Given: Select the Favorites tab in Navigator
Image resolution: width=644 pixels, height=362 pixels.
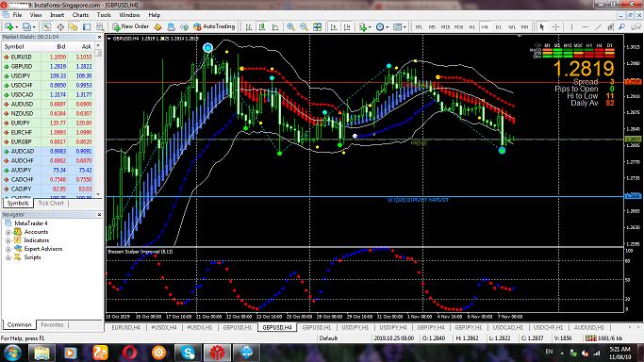Looking at the screenshot, I should point(52,324).
